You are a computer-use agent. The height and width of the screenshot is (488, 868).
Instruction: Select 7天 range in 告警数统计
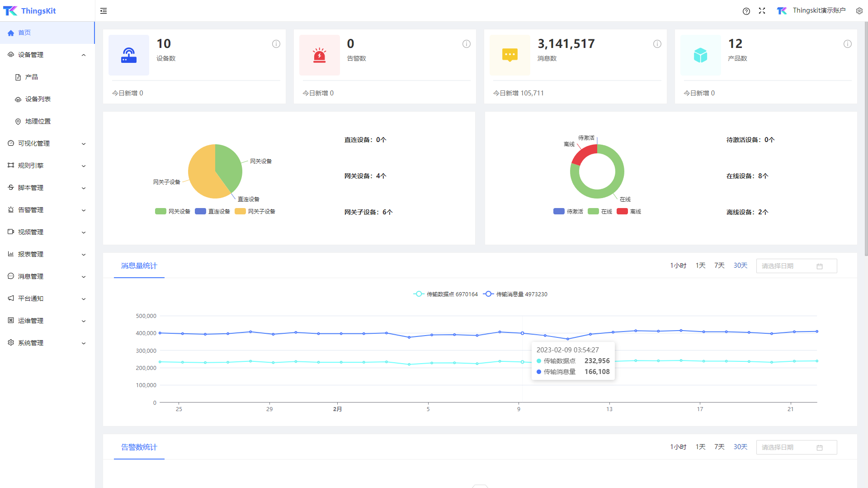tap(719, 447)
